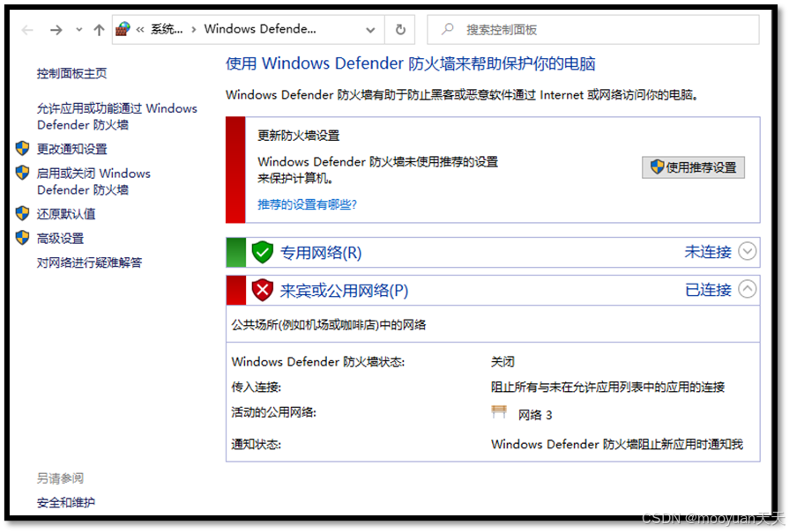Screen dimensions: 789x532
Task: Click shield icon beside 高级设置
Action: coord(22,237)
